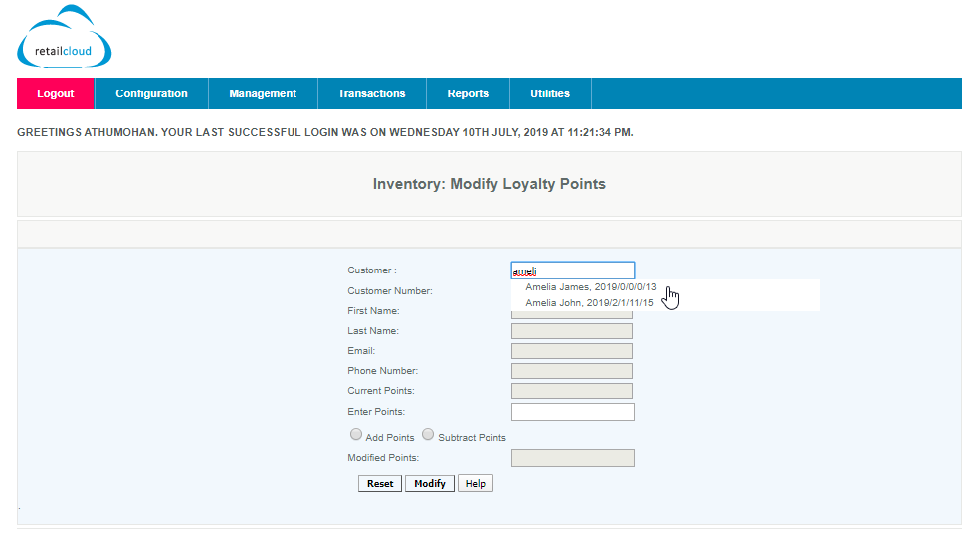The image size is (980, 539).
Task: Open the Configuration menu
Action: [x=151, y=93]
